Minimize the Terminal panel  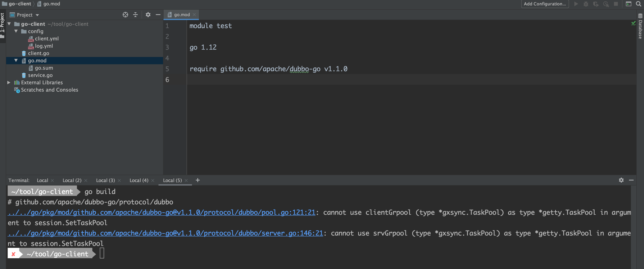click(632, 180)
